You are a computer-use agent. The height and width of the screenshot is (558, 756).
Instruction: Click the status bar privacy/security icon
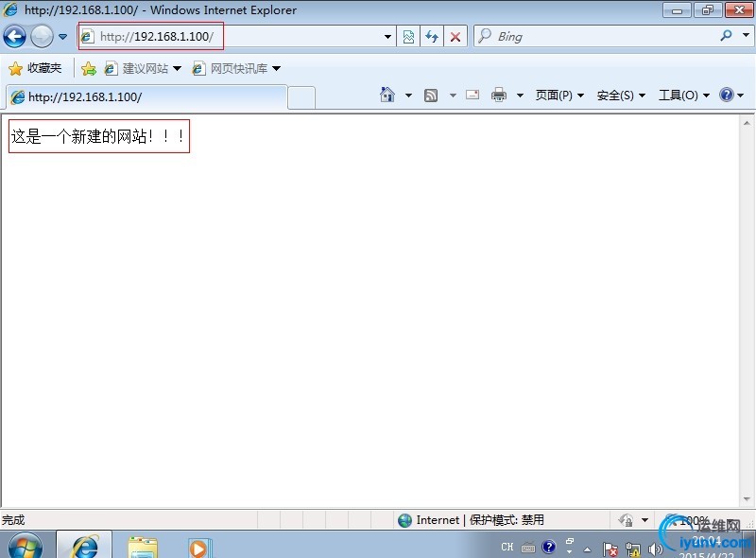tap(626, 520)
